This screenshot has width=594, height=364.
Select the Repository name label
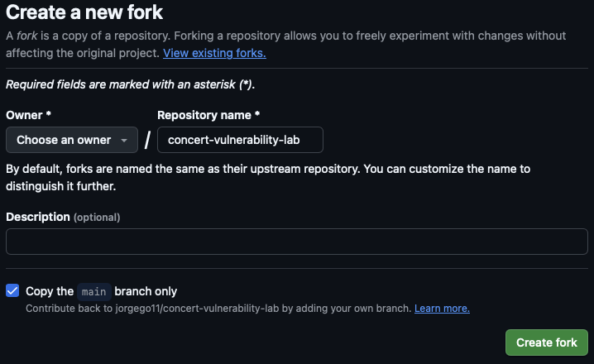204,115
